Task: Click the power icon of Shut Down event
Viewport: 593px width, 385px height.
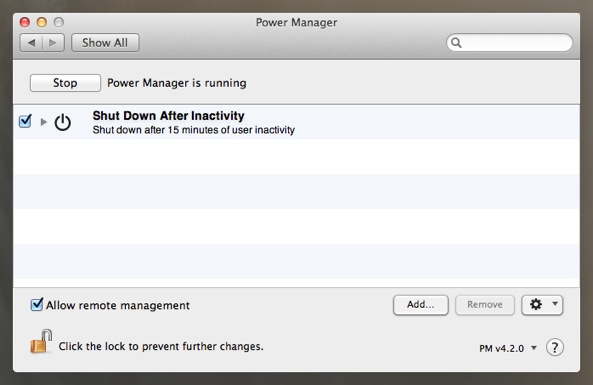Action: point(63,122)
